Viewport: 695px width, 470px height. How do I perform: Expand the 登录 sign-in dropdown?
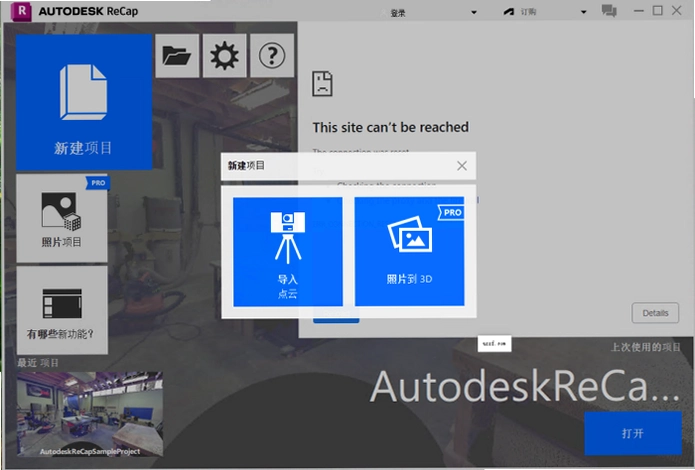tap(474, 12)
